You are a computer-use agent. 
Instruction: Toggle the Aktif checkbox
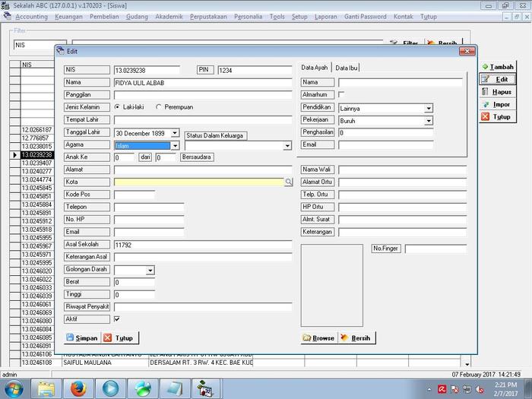pos(117,319)
